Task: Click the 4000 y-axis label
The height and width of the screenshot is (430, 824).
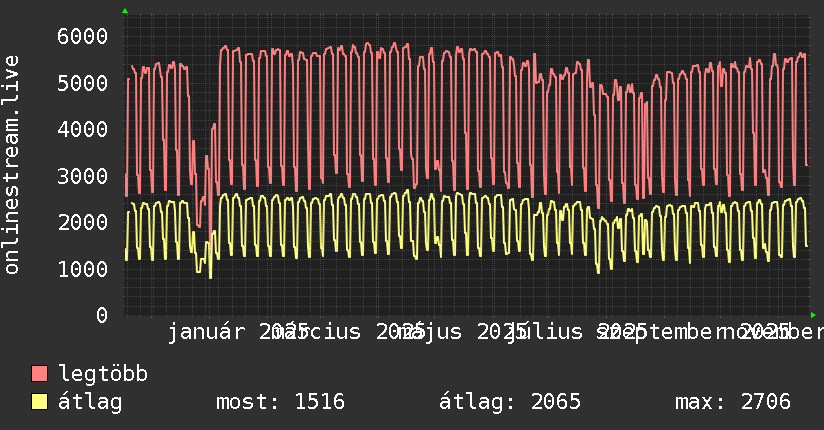Action: tap(82, 129)
